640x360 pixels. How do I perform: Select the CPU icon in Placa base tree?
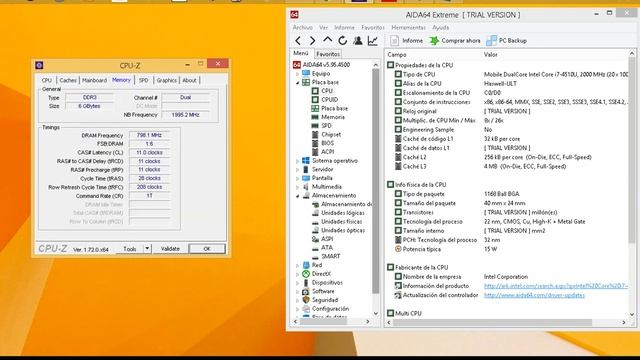315,91
